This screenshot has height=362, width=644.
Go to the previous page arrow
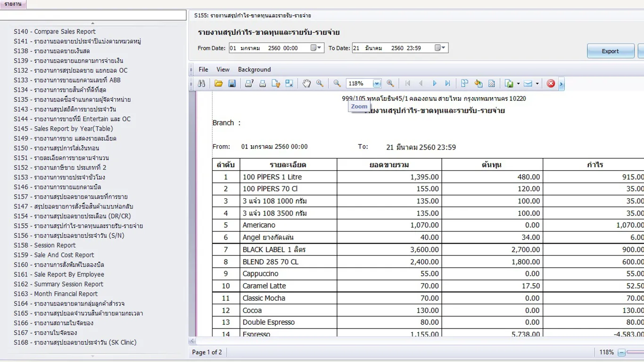coord(421,83)
